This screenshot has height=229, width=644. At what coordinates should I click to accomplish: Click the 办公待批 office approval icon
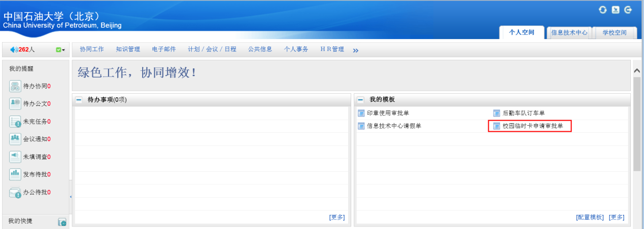point(15,193)
